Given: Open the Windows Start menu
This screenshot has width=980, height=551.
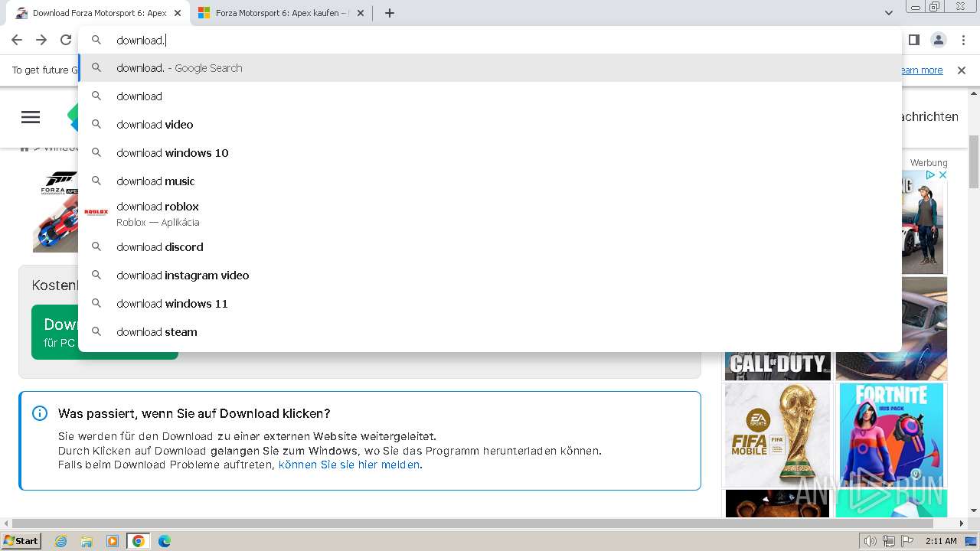Looking at the screenshot, I should pos(21,541).
